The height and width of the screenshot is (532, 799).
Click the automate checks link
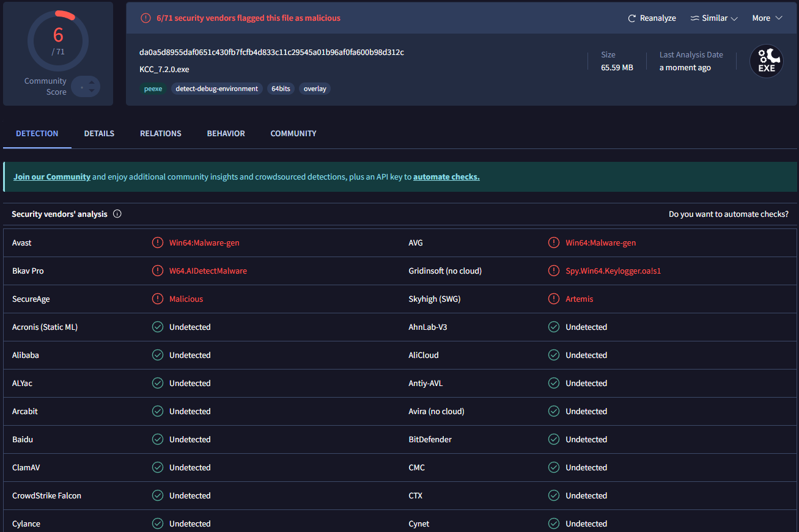coord(446,177)
